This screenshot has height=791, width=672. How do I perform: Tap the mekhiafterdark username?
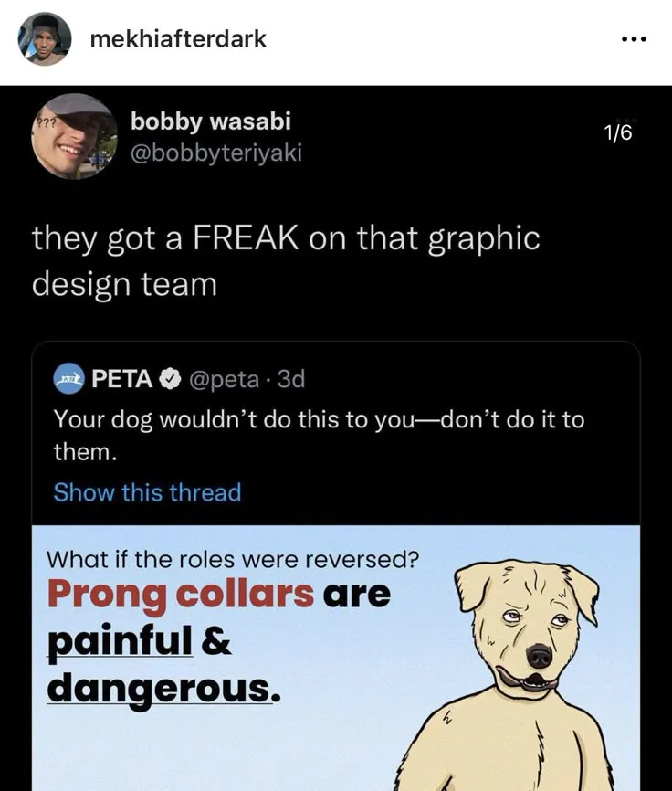click(178, 38)
